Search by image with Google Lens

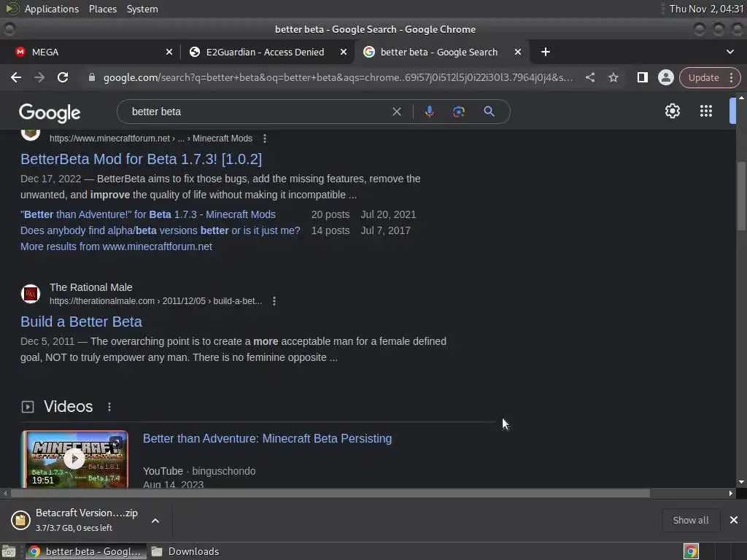point(459,112)
